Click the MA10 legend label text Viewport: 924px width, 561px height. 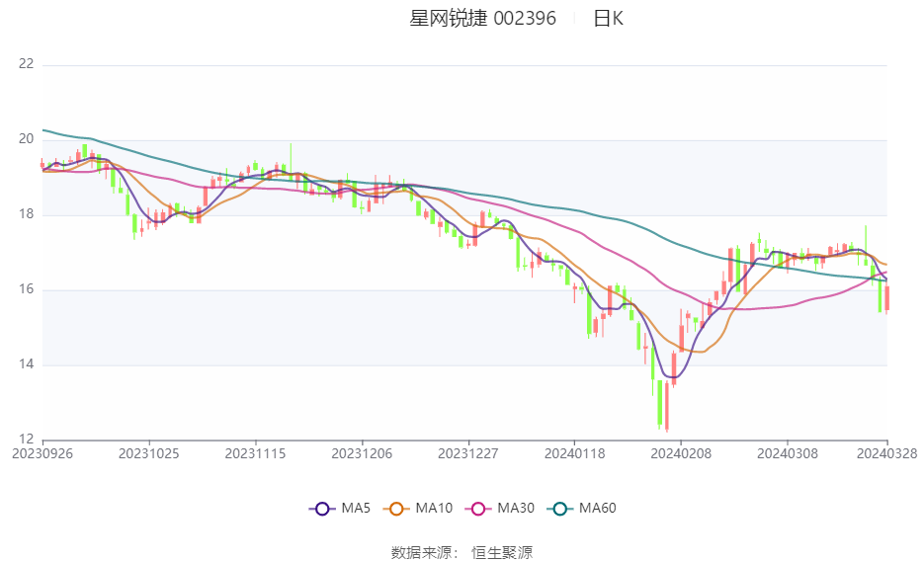(434, 508)
